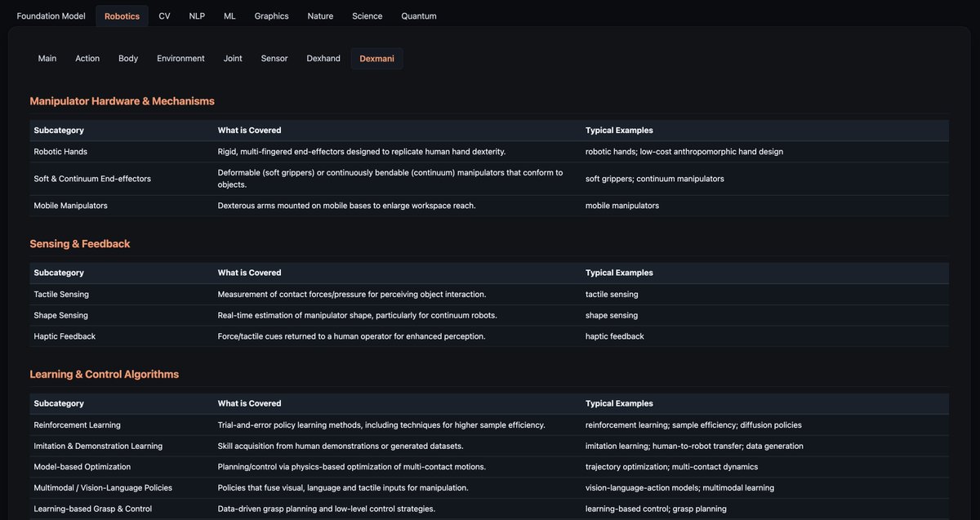Click 'Skill acquisition from human demonstrations' description

341,446
